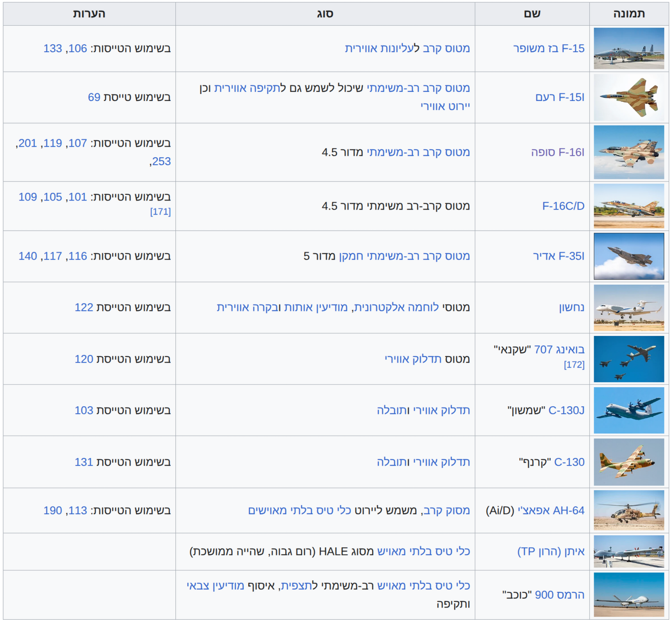Click the 'נחשון' aircraft link
The height and width of the screenshot is (620, 672).
[572, 307]
